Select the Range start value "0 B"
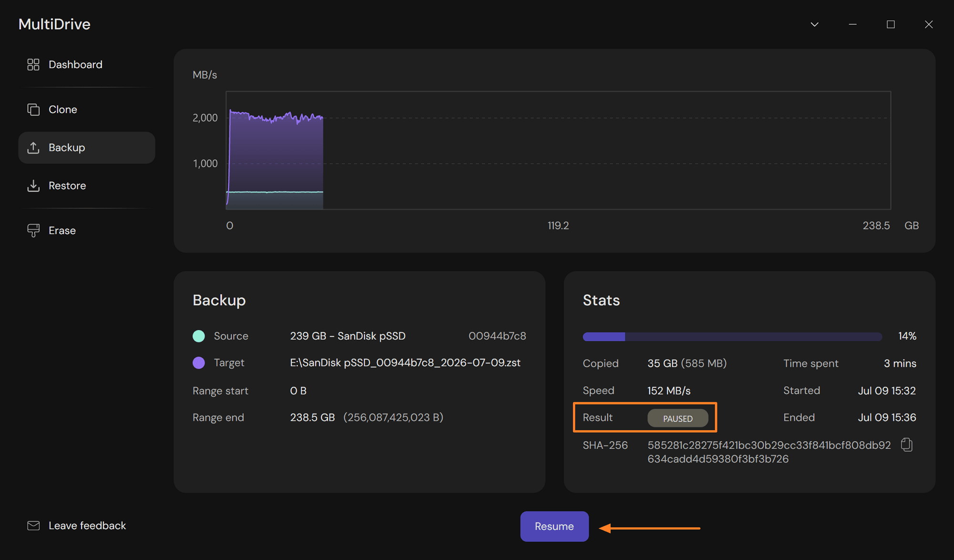Viewport: 954px width, 560px height. pos(298,391)
